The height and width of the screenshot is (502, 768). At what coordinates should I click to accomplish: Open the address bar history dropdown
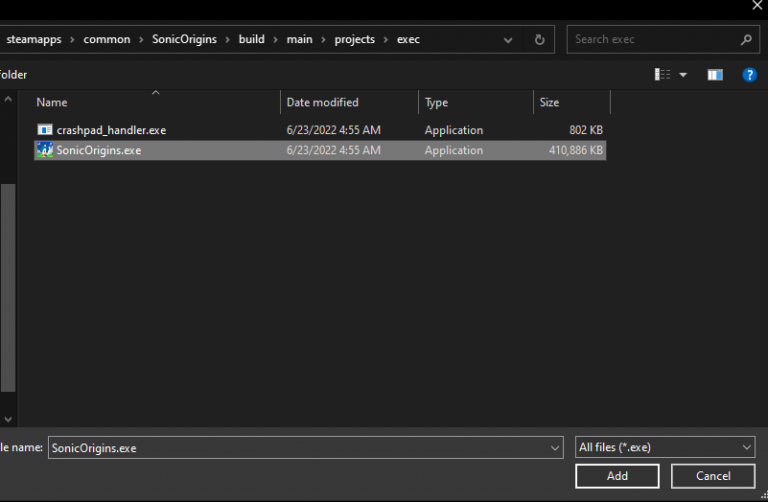509,40
